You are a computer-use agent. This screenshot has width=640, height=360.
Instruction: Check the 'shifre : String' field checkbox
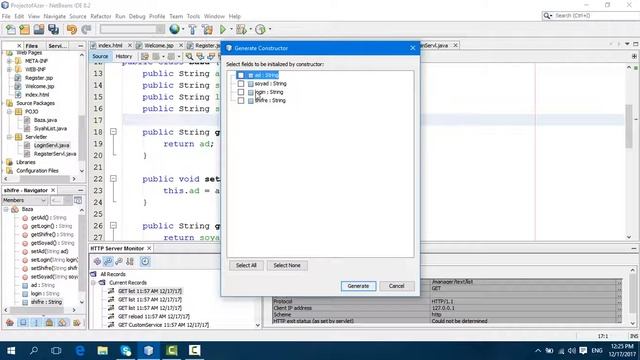point(241,100)
